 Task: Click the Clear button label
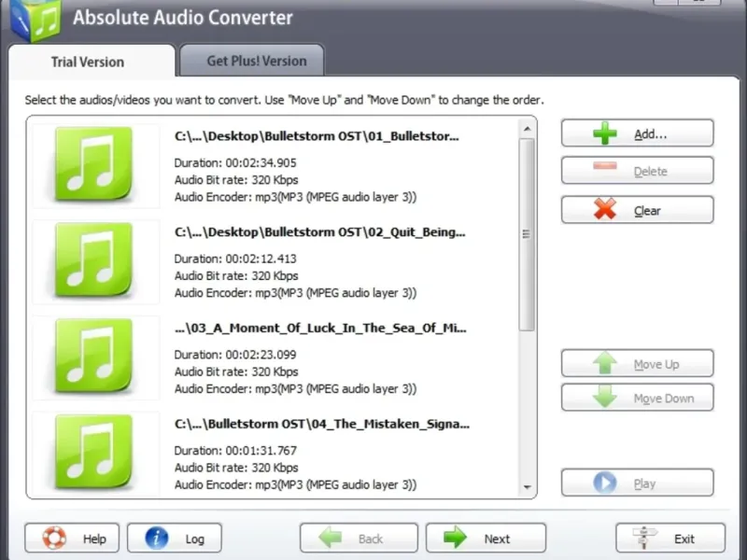click(x=647, y=211)
